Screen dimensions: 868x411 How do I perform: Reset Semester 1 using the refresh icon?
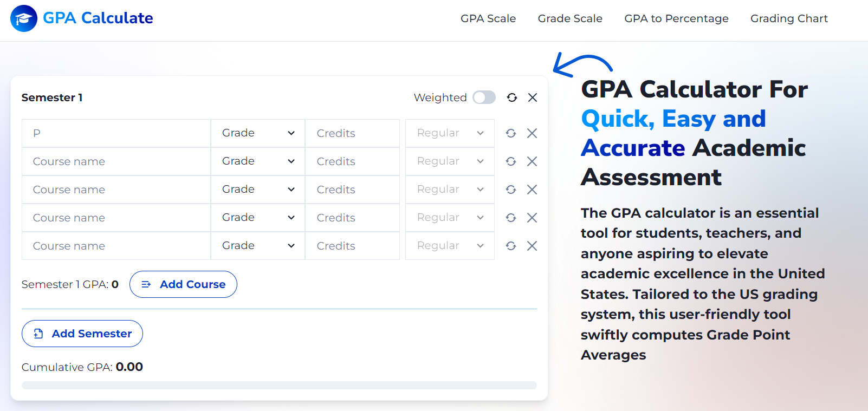coord(511,97)
